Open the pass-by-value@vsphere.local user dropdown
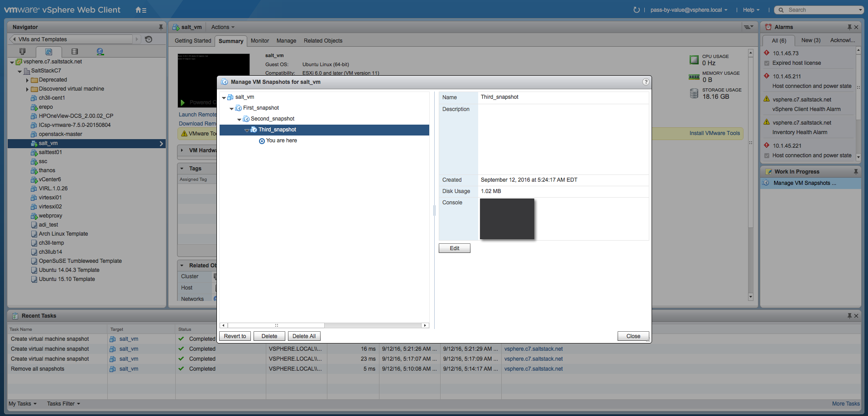The width and height of the screenshot is (868, 416). (x=689, y=10)
